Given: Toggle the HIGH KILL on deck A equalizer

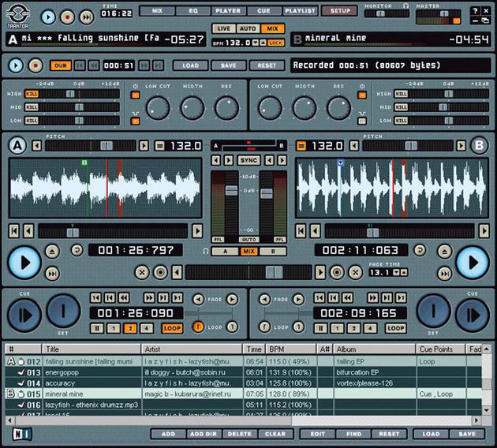Looking at the screenshot, I should 32,94.
